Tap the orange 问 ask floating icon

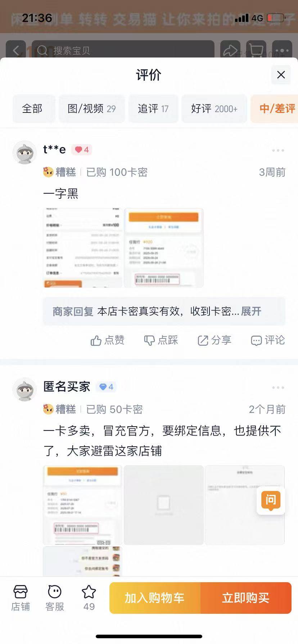271,500
